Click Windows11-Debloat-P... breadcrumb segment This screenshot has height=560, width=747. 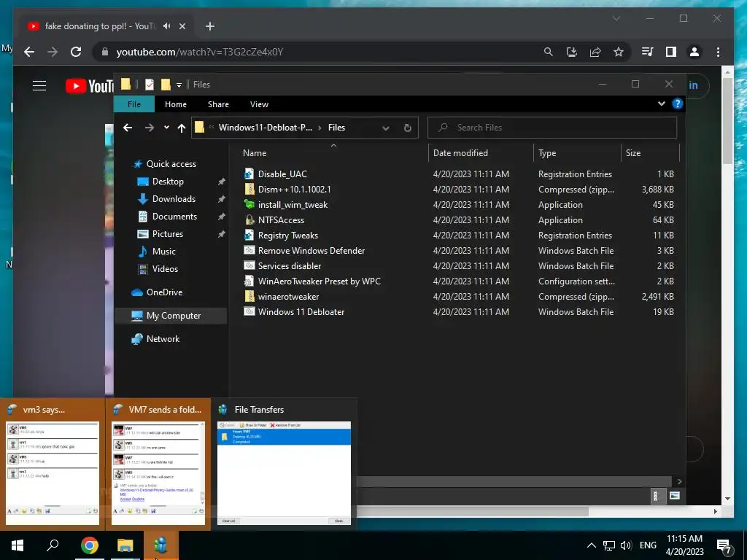click(266, 128)
